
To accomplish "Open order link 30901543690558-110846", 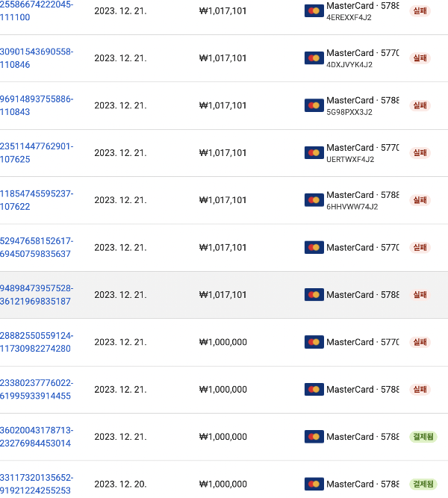I will (37, 58).
